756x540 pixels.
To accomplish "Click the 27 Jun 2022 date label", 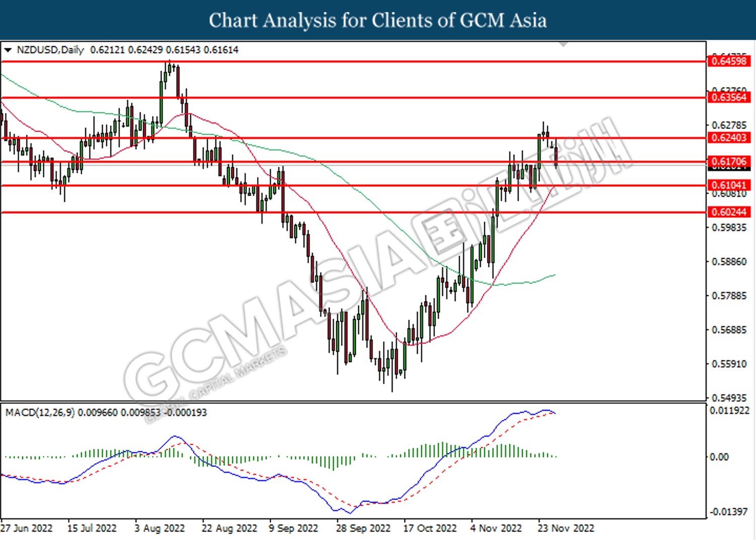I will pyautogui.click(x=27, y=528).
